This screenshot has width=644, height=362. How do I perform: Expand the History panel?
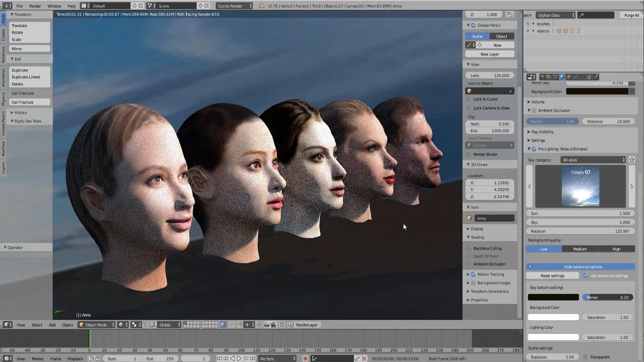click(12, 113)
